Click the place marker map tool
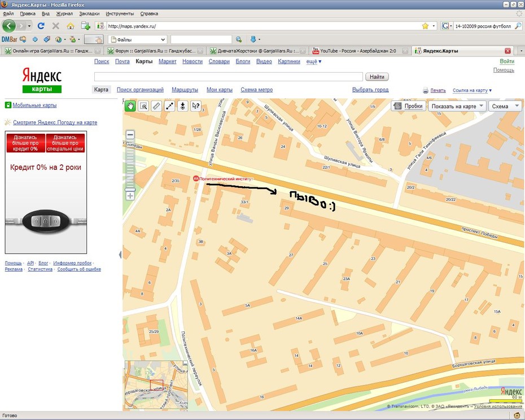This screenshot has height=420, width=525. point(182,106)
